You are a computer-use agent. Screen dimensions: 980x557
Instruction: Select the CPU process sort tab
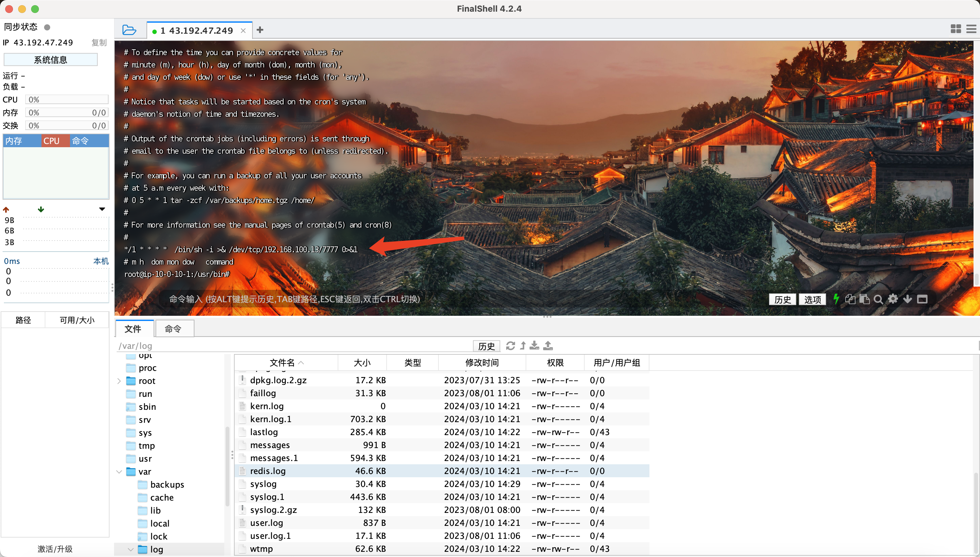tap(55, 141)
